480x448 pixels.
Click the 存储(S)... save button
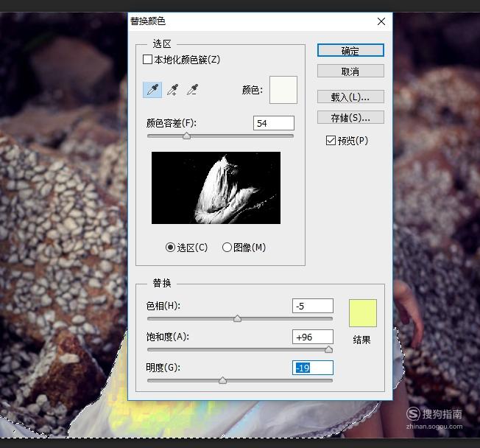(x=350, y=117)
